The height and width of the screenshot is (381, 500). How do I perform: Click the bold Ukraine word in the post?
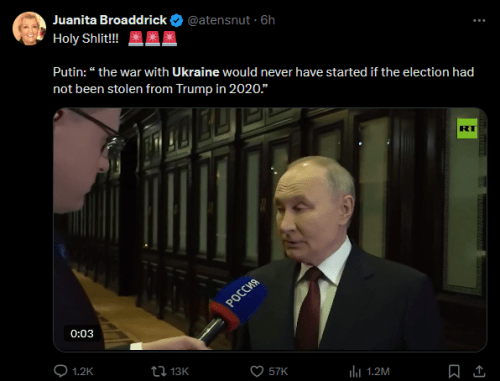tap(196, 72)
